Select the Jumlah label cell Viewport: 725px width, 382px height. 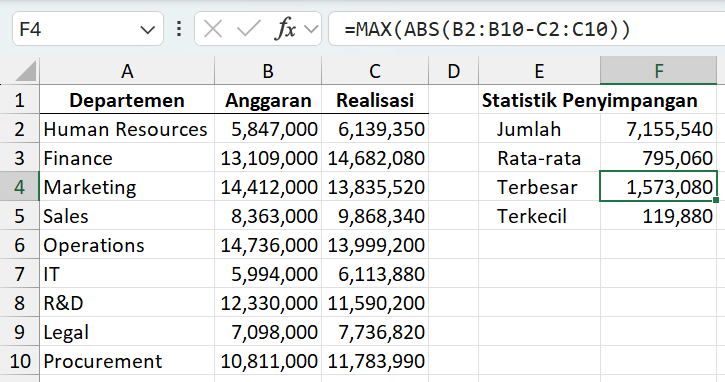point(539,129)
